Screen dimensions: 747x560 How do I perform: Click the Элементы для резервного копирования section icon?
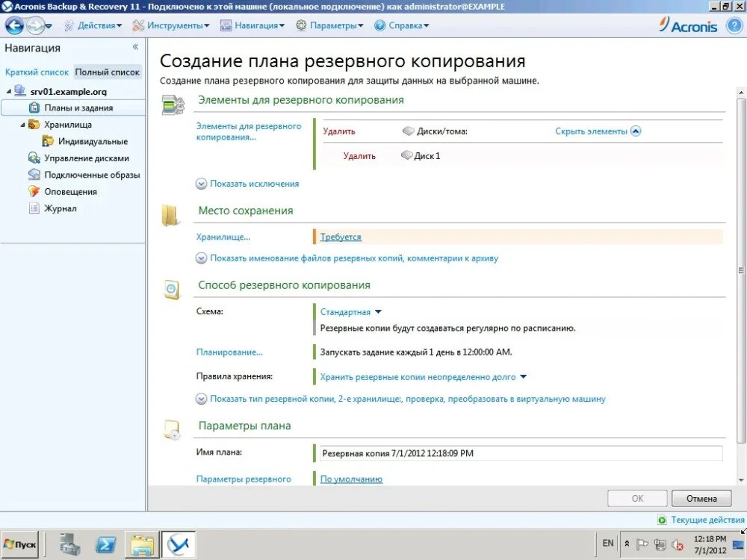(x=173, y=105)
